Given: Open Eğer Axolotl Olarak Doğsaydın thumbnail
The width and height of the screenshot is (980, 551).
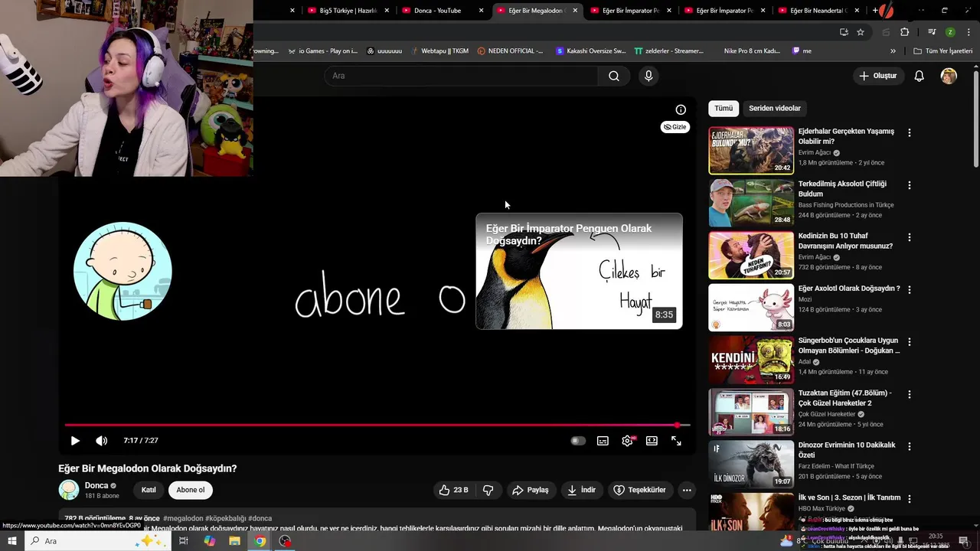Looking at the screenshot, I should point(751,308).
